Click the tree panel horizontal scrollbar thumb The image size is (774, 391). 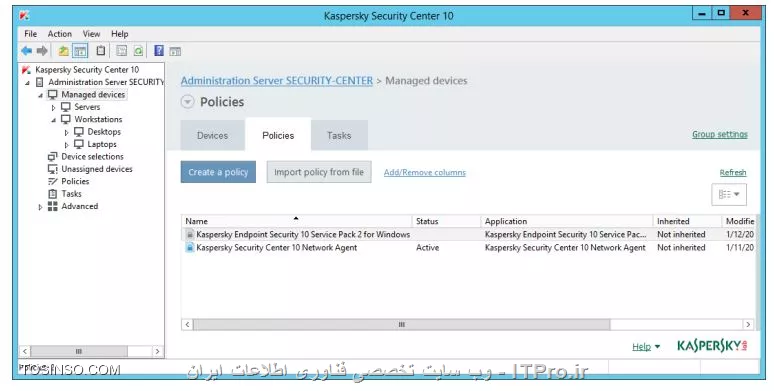point(79,351)
